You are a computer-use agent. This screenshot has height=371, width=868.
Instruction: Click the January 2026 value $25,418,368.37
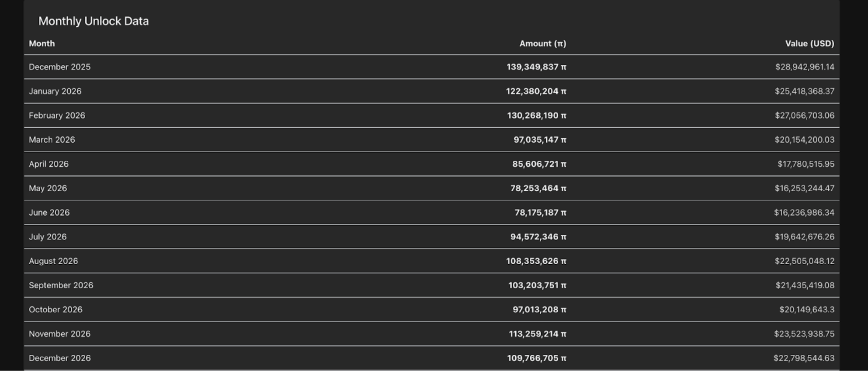[x=804, y=91]
